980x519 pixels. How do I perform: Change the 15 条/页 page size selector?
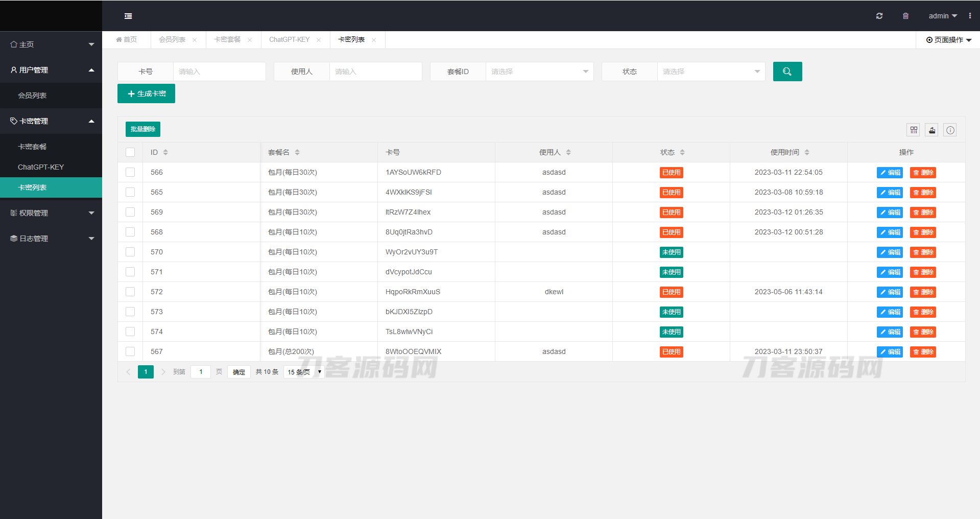304,372
